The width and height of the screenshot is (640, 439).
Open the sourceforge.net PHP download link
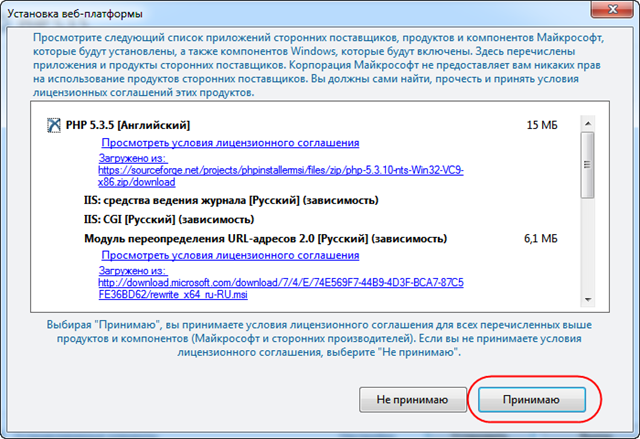click(x=281, y=176)
